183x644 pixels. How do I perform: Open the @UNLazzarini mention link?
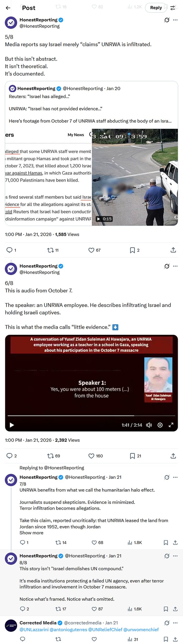point(34,630)
